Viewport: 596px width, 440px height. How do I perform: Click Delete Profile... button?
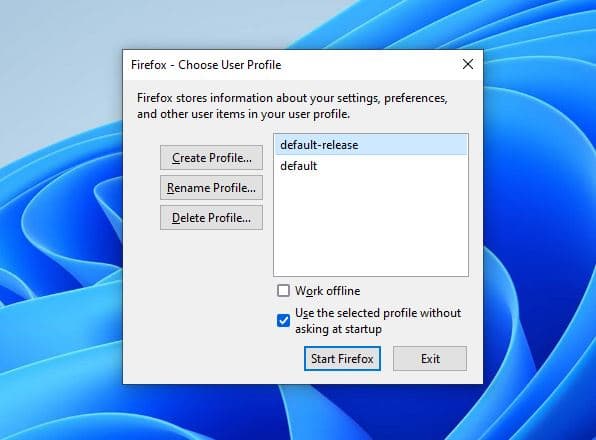coord(211,218)
